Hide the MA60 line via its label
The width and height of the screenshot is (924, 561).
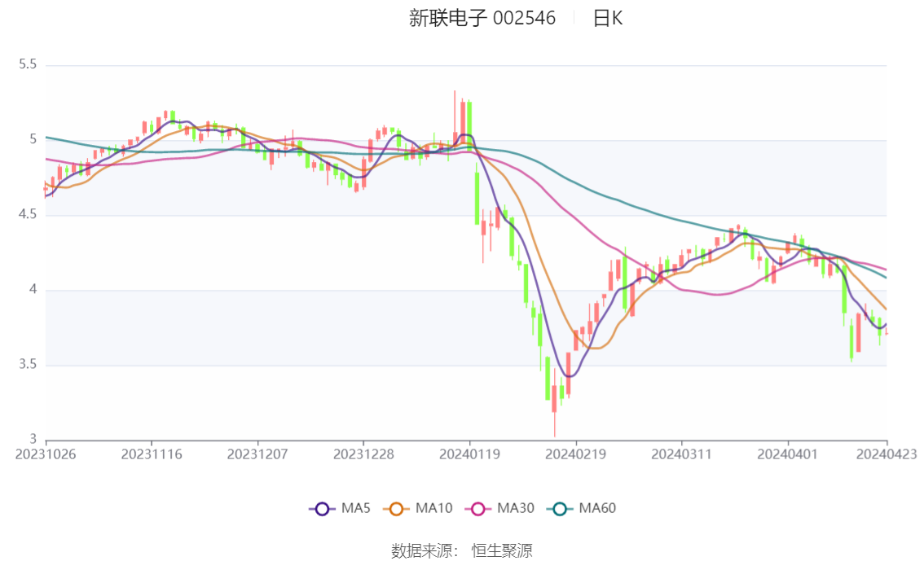(597, 508)
